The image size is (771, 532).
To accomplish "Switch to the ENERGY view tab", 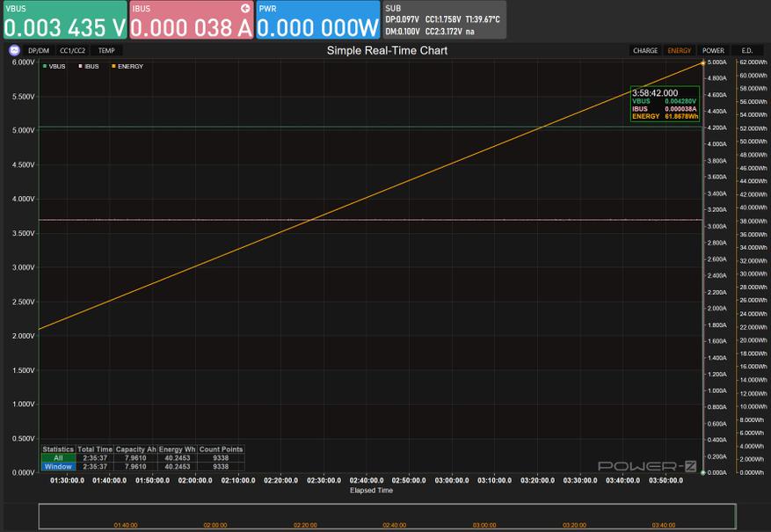I will coord(679,51).
